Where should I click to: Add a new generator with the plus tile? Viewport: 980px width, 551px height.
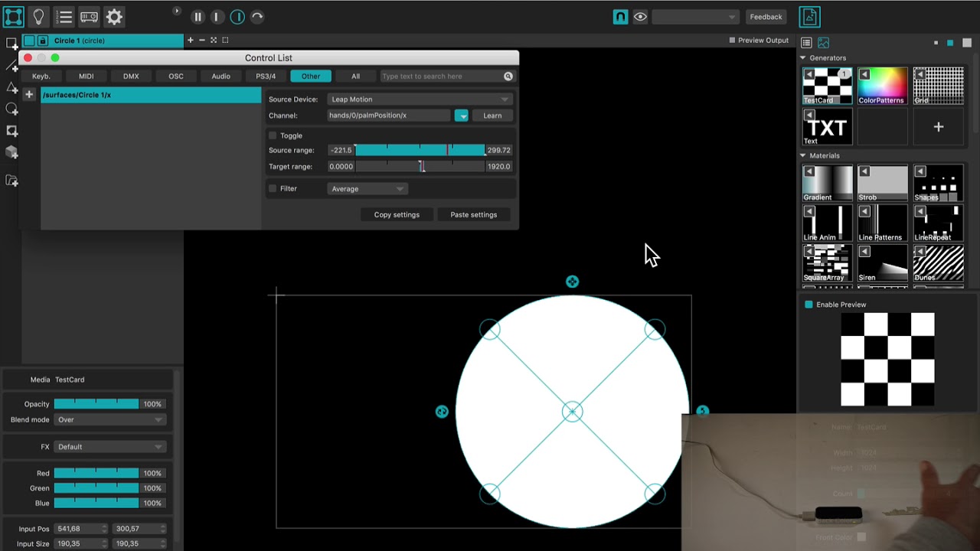point(938,127)
